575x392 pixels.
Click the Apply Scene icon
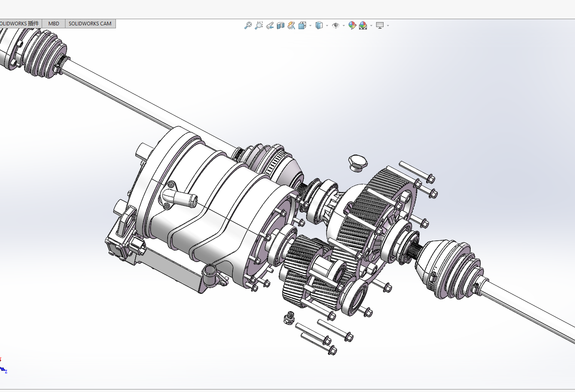point(363,25)
